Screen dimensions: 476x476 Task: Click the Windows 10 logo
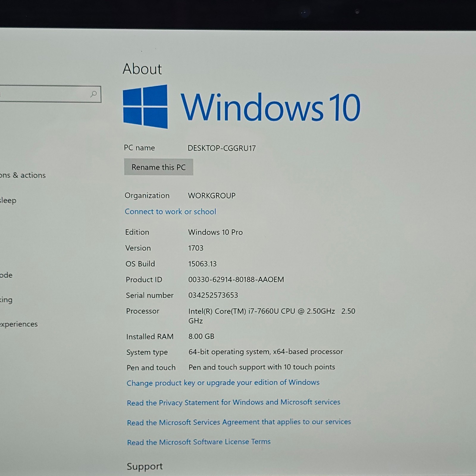pos(145,107)
